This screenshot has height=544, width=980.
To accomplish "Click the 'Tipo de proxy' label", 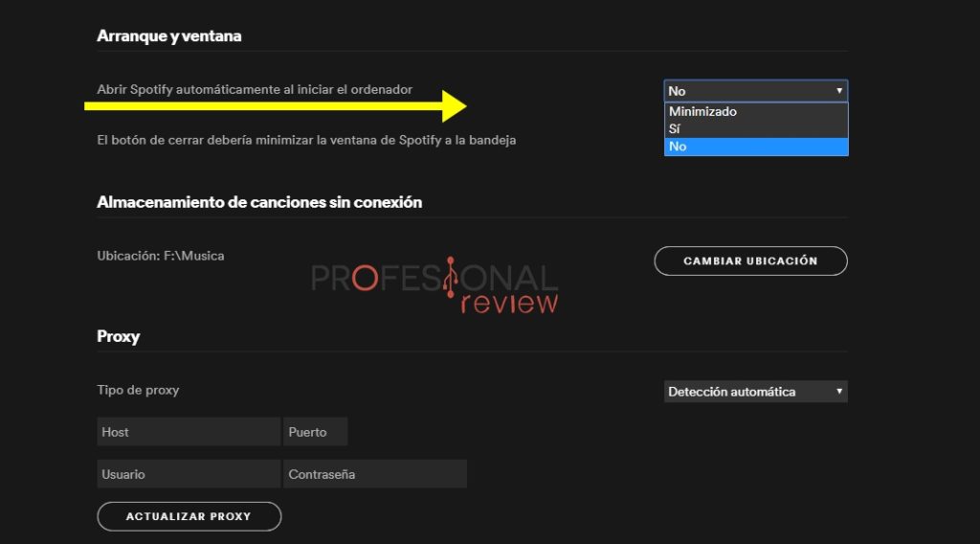I will 138,390.
